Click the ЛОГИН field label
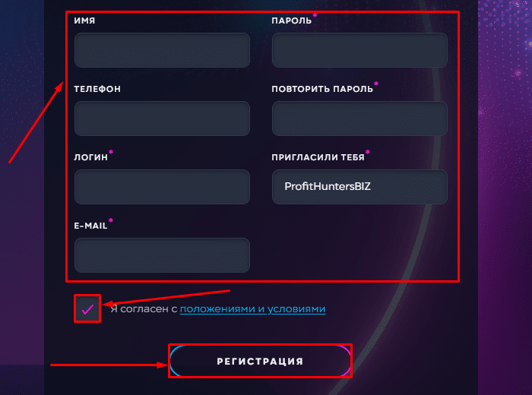Viewport: 532px width, 395px height. 90,157
